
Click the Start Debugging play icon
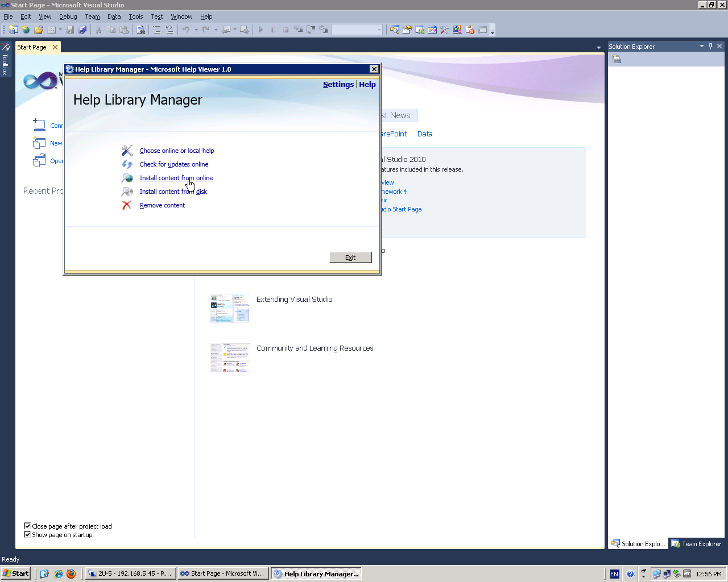(x=261, y=30)
